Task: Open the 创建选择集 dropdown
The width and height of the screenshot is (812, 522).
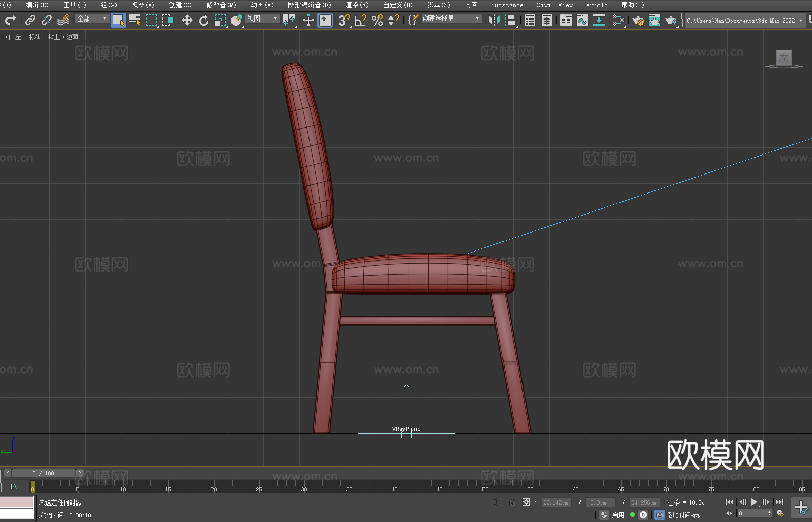Action: pos(452,18)
